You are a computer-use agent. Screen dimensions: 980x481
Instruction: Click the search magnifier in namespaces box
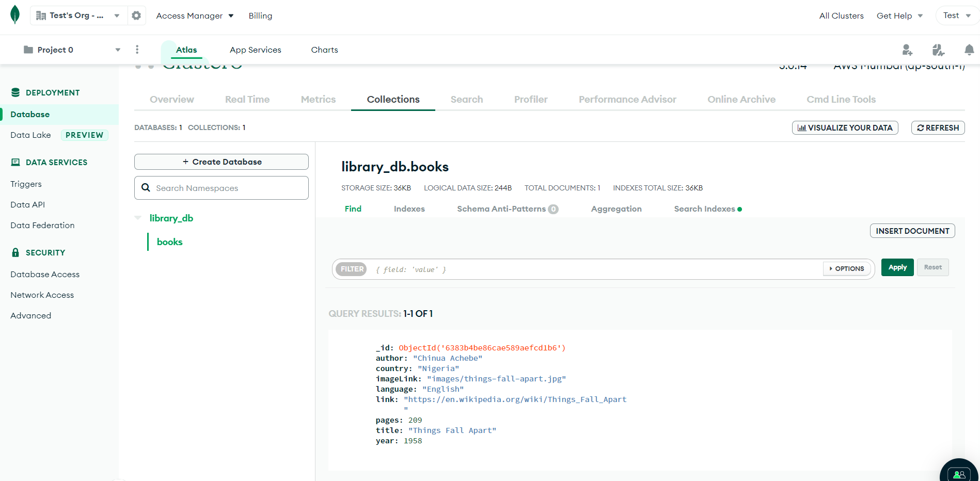(146, 188)
